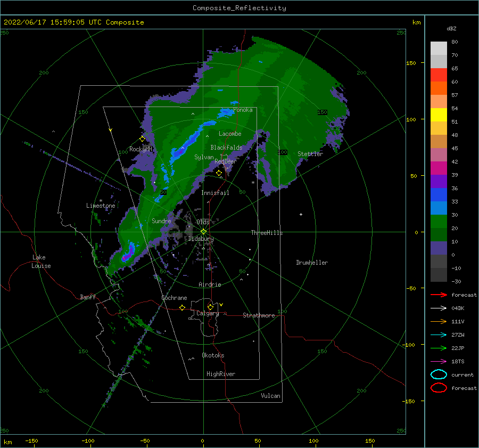This screenshot has height=448, width=479.
Task: Click the Didsbury town label
Action: click(x=201, y=239)
